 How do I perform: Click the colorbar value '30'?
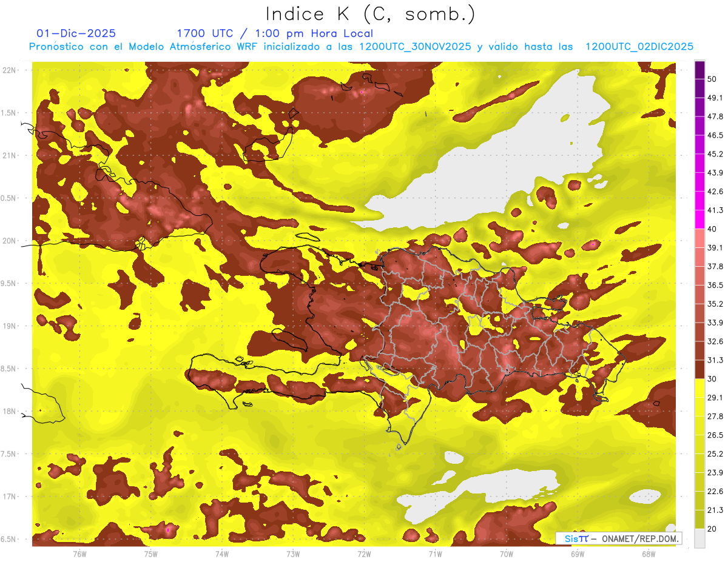coord(712,379)
